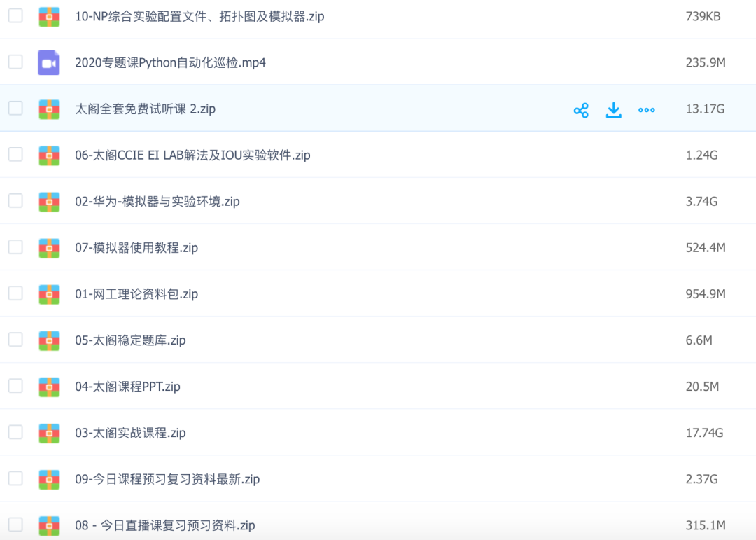
Task: Click the 954.9M size of 01-网工理论资料包
Action: [706, 294]
